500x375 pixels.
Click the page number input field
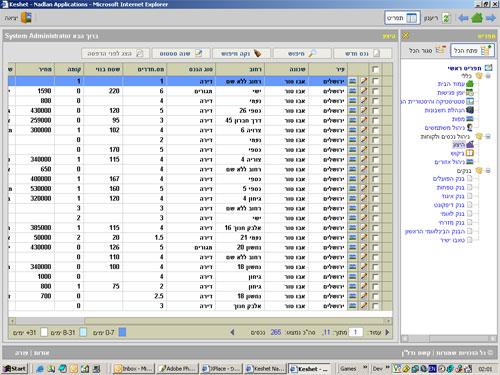pos(356,332)
